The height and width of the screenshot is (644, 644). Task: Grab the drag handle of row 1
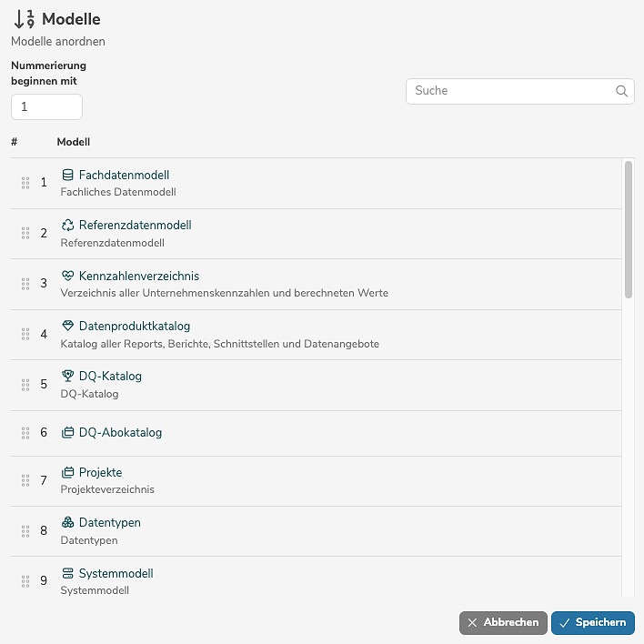(25, 183)
